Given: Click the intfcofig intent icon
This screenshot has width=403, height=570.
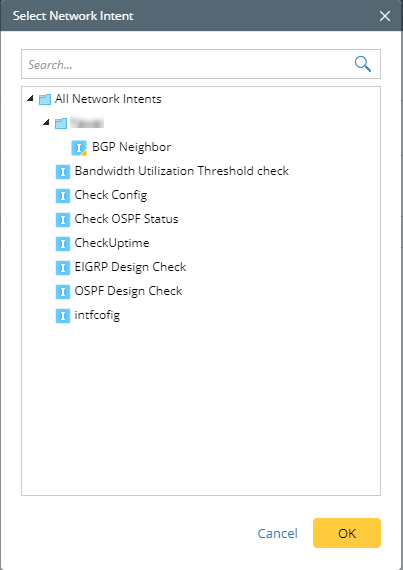Looking at the screenshot, I should (x=63, y=316).
